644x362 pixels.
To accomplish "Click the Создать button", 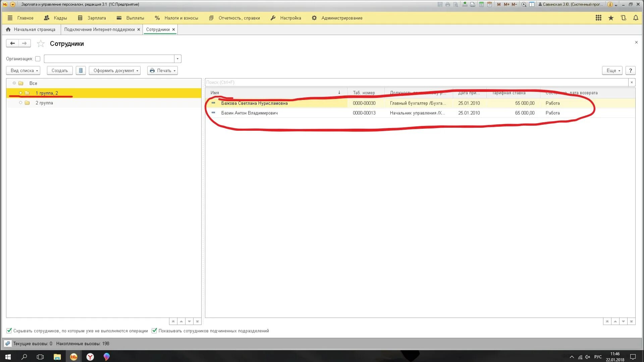I will [x=60, y=71].
